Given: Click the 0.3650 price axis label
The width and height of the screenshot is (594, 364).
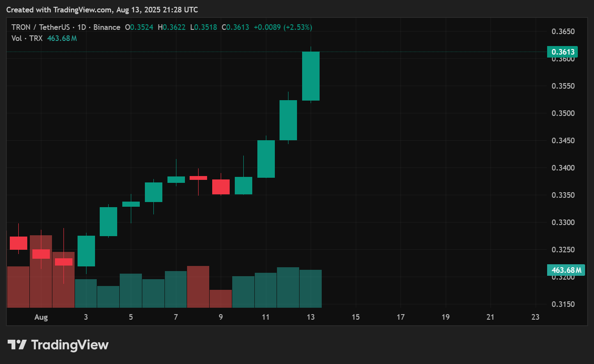Looking at the screenshot, I should tap(563, 32).
